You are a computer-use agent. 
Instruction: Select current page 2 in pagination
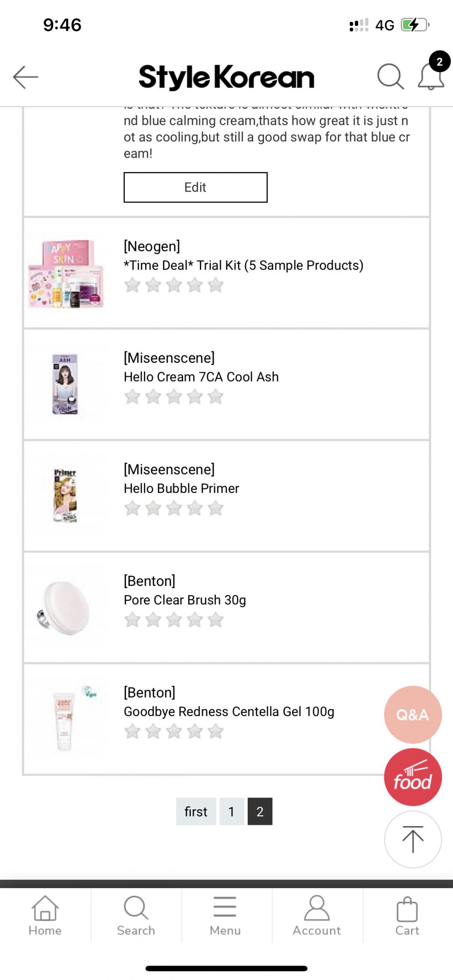[x=260, y=812]
